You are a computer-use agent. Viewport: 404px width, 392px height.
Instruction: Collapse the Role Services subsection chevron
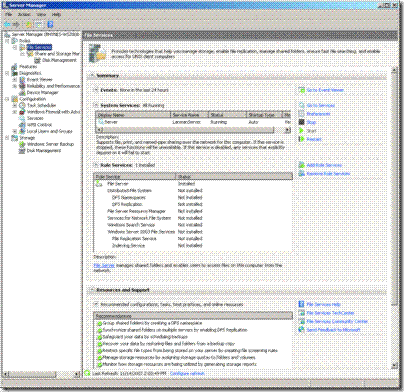click(96, 165)
